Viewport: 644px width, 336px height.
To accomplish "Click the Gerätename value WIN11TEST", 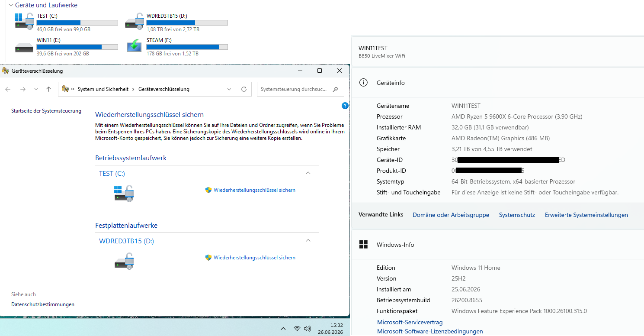I will (466, 106).
